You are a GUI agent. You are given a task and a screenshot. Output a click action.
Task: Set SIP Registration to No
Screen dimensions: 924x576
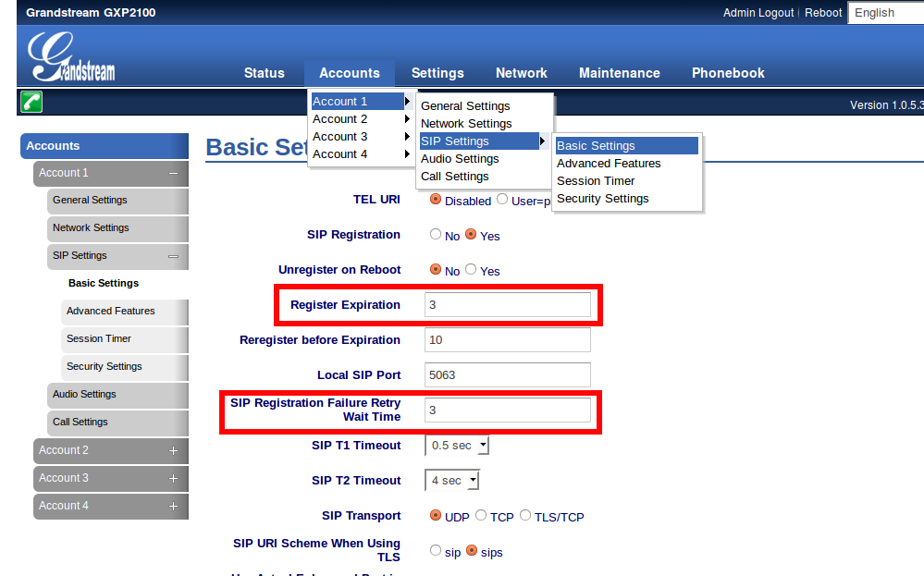click(436, 235)
